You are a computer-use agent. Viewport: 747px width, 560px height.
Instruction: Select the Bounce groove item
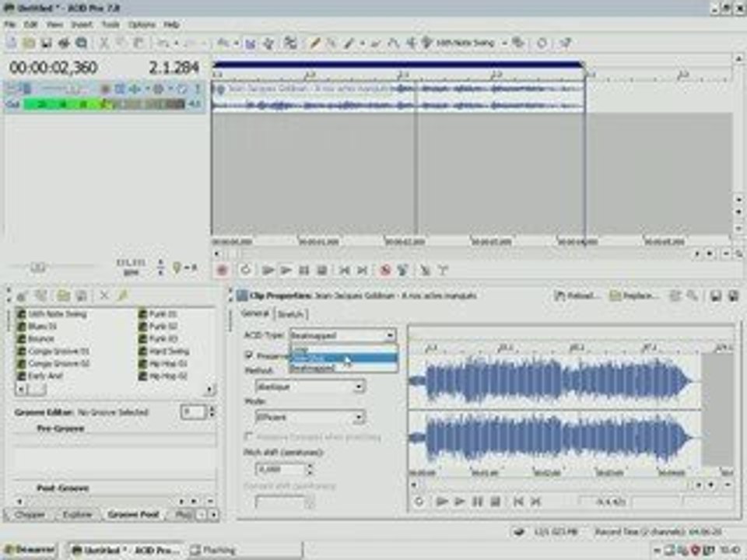coord(36,338)
